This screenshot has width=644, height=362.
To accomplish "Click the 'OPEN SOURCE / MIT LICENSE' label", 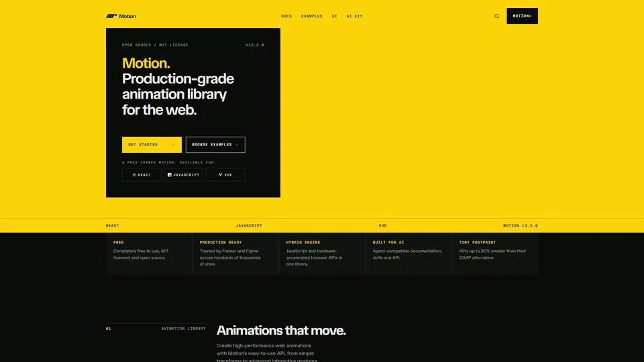I will pos(155,45).
